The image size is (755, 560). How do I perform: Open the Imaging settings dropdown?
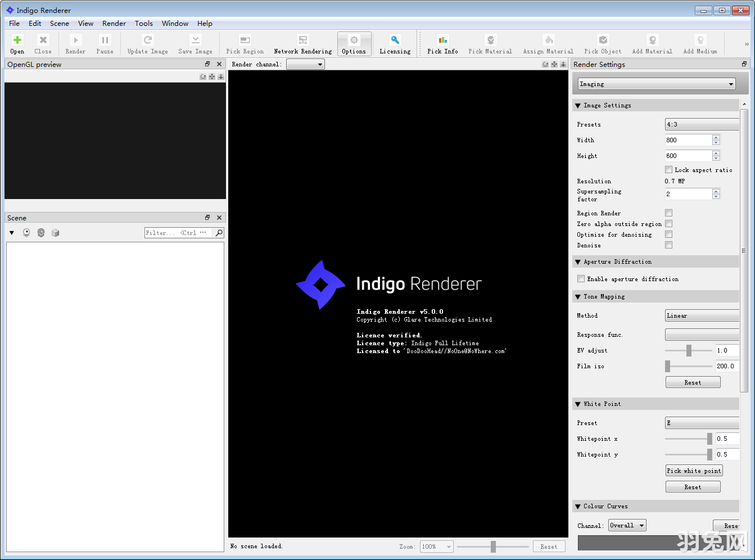click(x=655, y=83)
